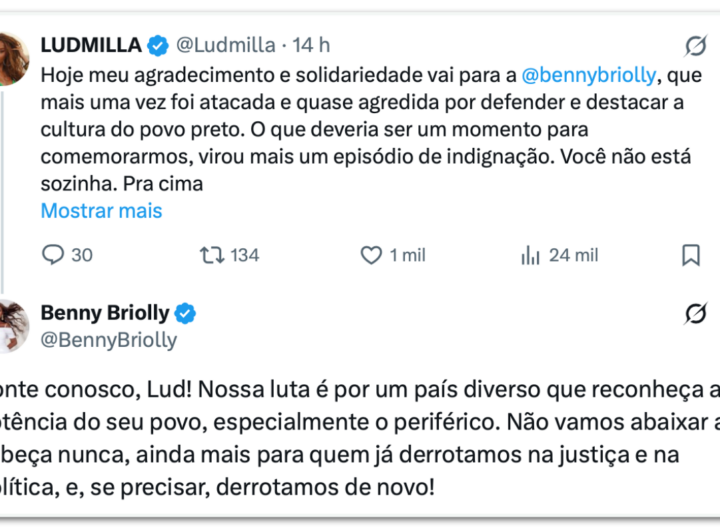Open the "14 h" timestamp link
Image resolution: width=720 pixels, height=530 pixels.
[311, 45]
